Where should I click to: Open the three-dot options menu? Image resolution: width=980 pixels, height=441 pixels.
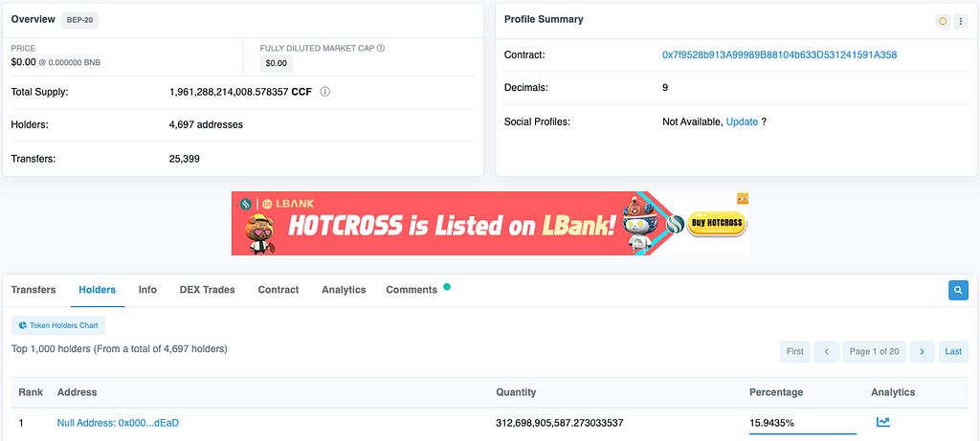961,21
